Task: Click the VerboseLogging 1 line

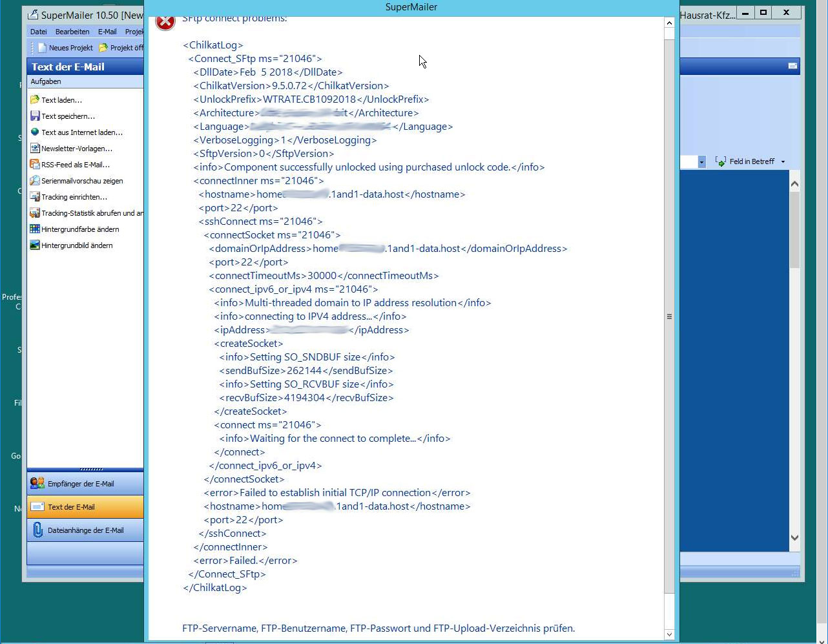Action: tap(285, 140)
